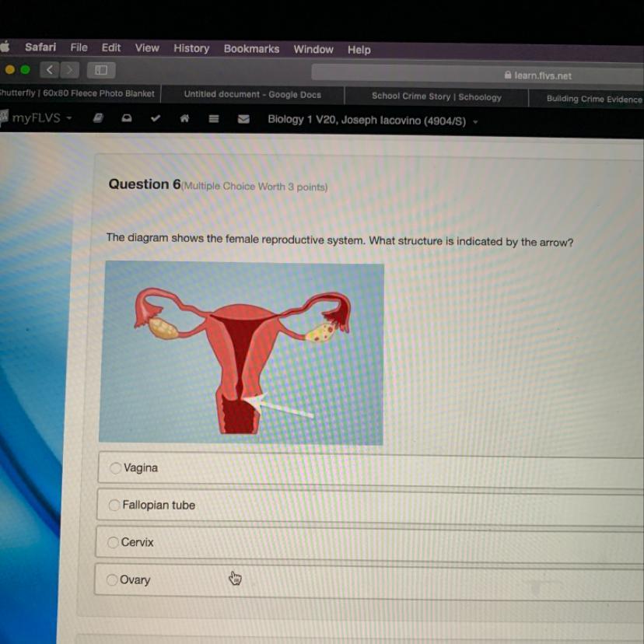
Task: Switch to the Untitled document Google Docs tab
Action: (x=252, y=94)
